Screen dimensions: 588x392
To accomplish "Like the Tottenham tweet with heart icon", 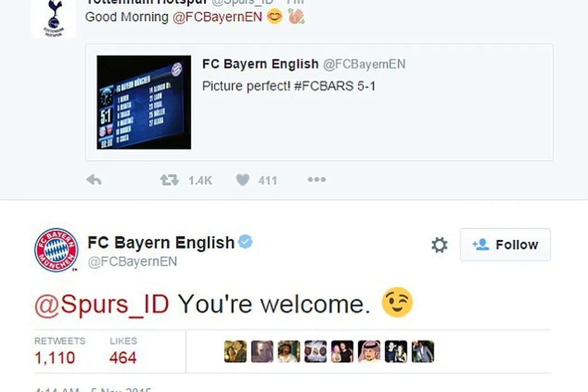I will [242, 180].
